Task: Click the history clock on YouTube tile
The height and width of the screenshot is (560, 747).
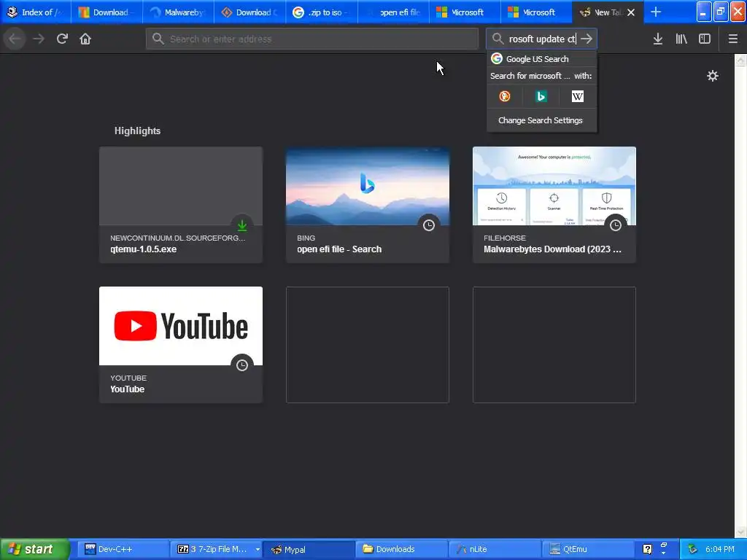Action: pyautogui.click(x=242, y=365)
